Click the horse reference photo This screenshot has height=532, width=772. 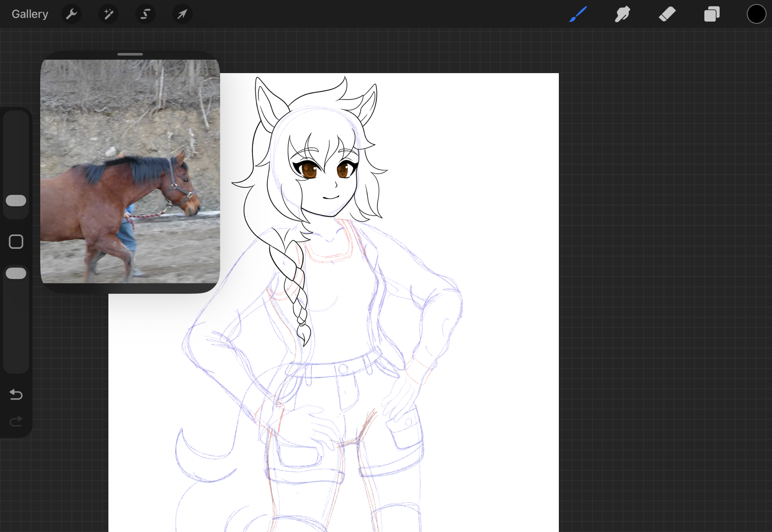point(130,171)
